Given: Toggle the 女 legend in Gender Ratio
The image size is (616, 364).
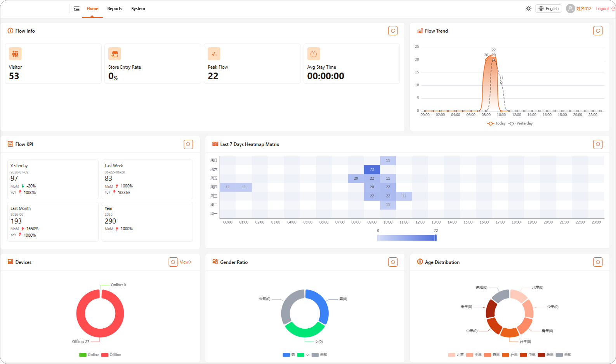Looking at the screenshot, I should point(304,355).
